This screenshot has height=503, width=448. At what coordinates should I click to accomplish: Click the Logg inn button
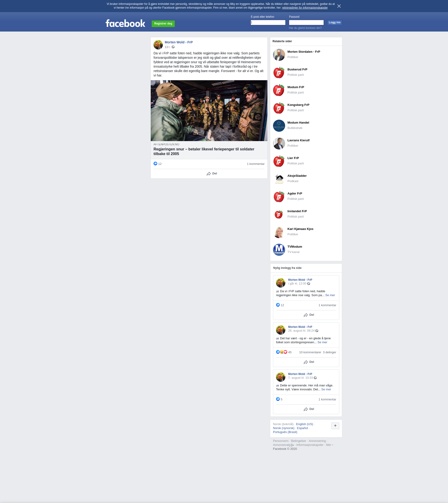[x=334, y=22]
